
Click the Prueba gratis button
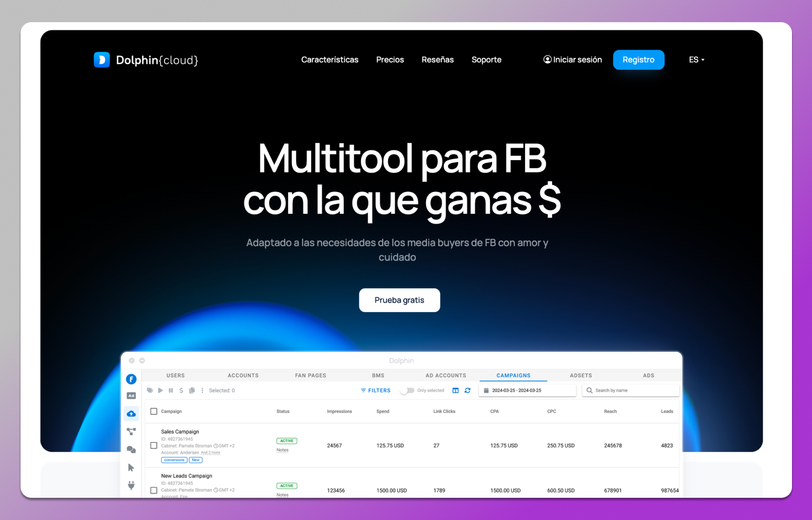[400, 300]
